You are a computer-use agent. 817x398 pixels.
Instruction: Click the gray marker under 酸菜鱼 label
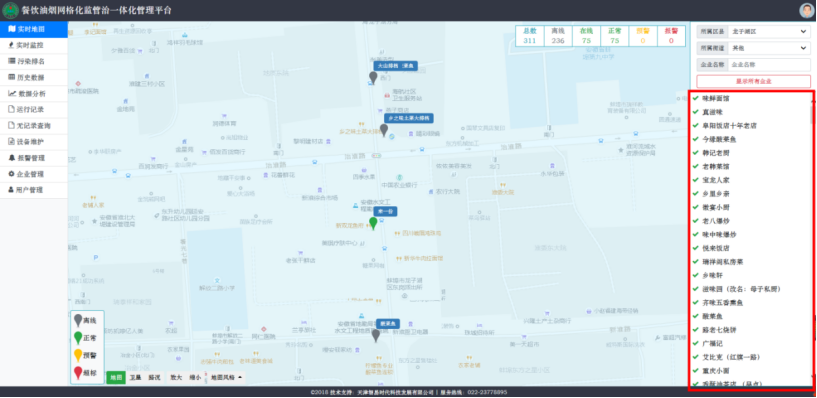tap(376, 335)
